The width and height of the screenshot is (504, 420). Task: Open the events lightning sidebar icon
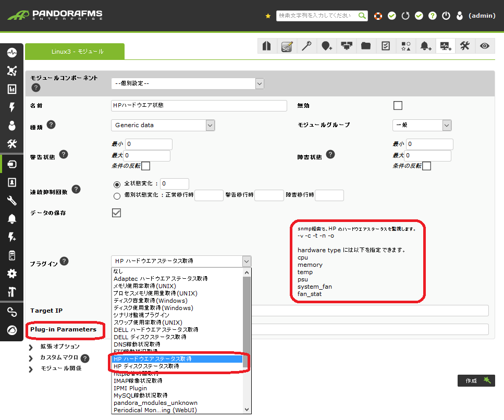(12, 107)
